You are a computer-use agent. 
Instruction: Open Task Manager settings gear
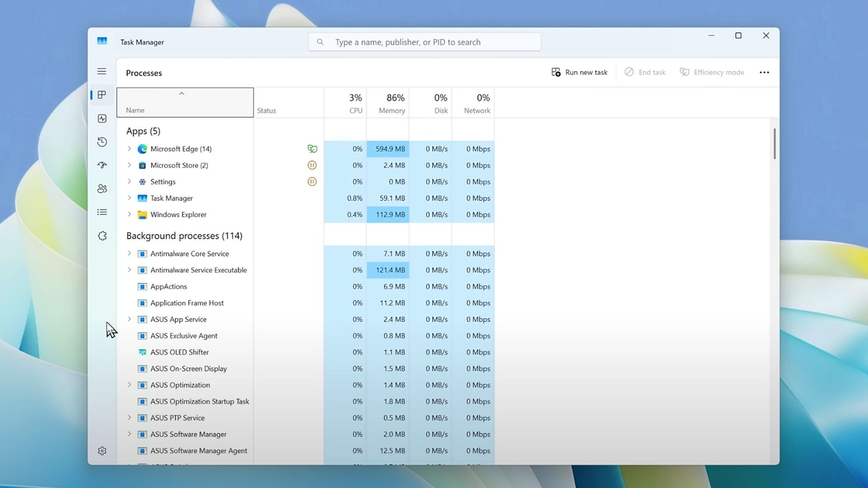[102, 451]
